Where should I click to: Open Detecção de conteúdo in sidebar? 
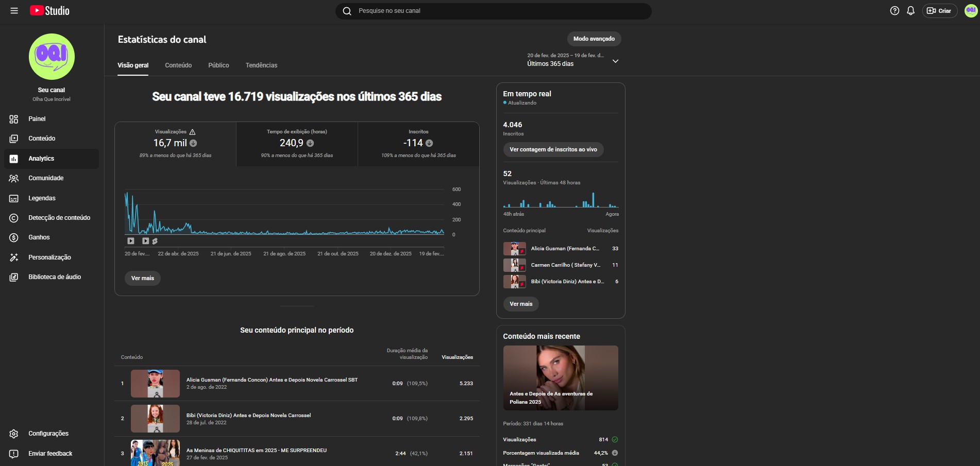59,218
